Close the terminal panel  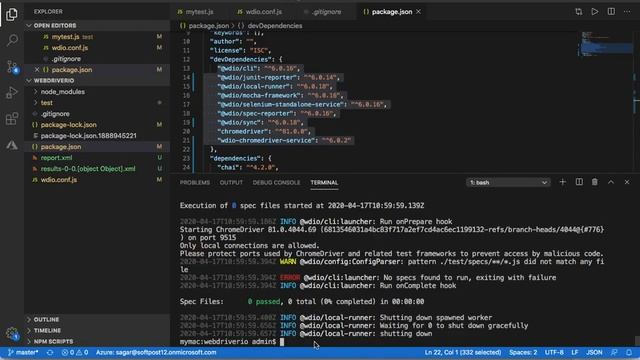pos(627,182)
